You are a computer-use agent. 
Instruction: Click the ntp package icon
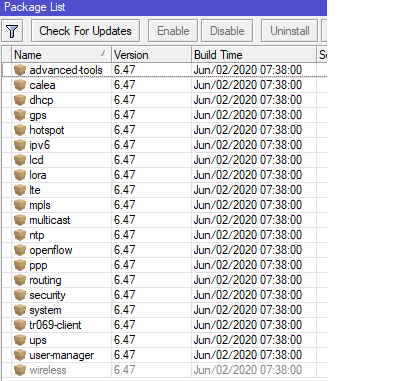click(x=20, y=235)
